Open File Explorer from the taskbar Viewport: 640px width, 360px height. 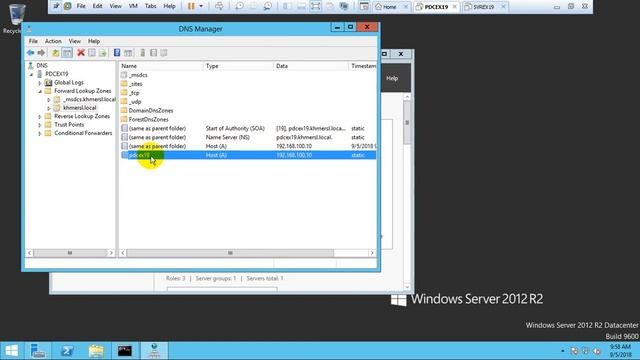pos(96,351)
